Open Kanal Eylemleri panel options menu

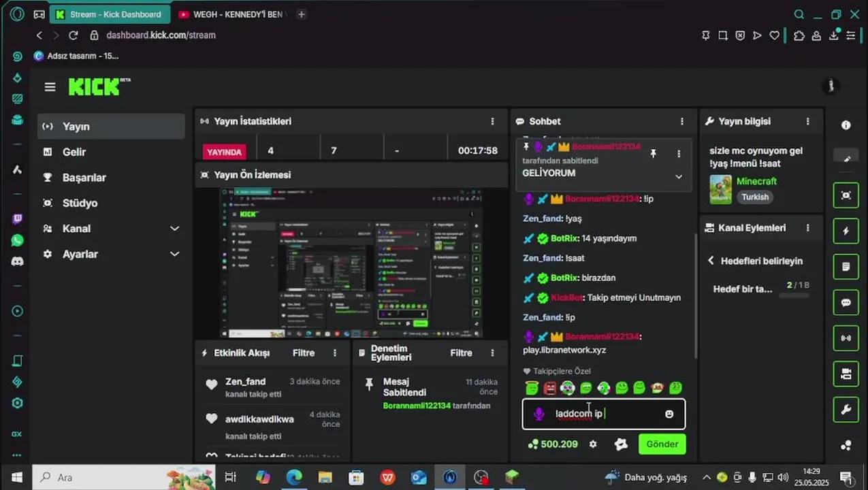click(808, 228)
